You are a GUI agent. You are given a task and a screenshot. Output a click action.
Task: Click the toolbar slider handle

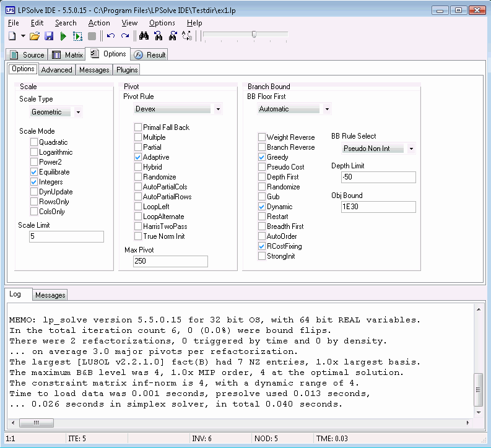254,35
